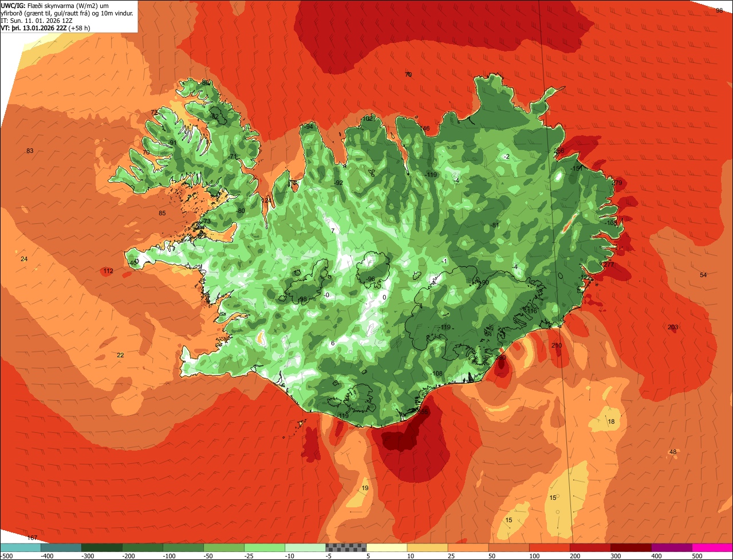Select the checkered -5 to 5 legend swatch
Image resolution: width=733 pixels, height=560 pixels.
346,547
